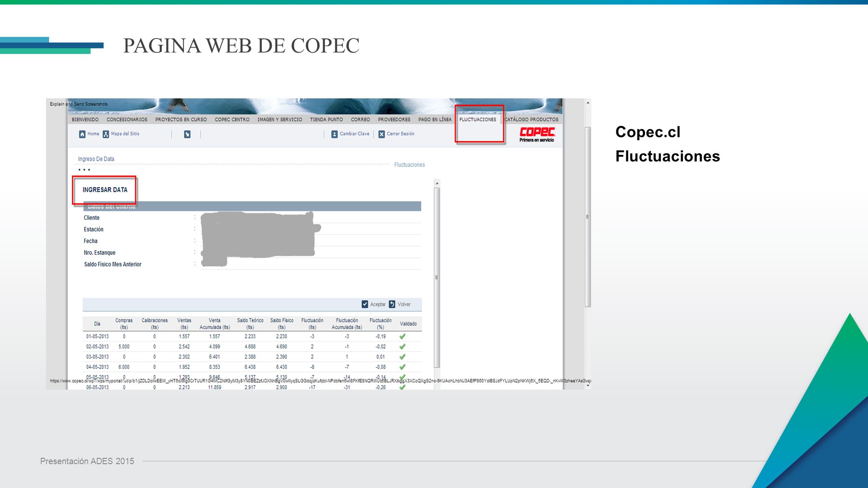Screen dimensions: 868x488
Task: Click the Fluctuación percent value -0,19
Action: [380, 336]
